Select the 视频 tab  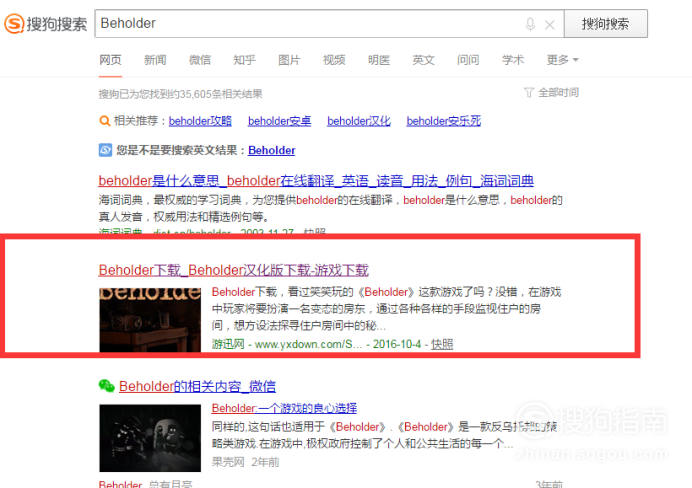[334, 60]
